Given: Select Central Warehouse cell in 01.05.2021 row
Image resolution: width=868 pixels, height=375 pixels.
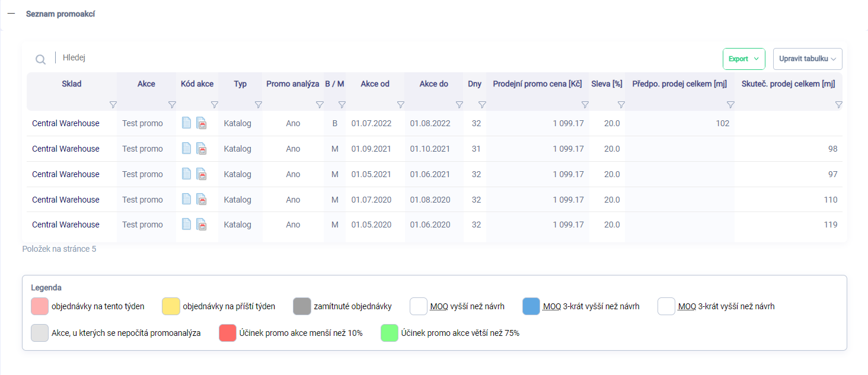Looking at the screenshot, I should tap(66, 174).
